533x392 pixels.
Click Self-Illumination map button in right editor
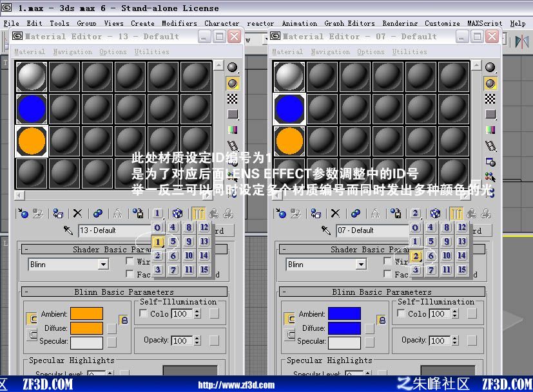pyautogui.click(x=472, y=313)
